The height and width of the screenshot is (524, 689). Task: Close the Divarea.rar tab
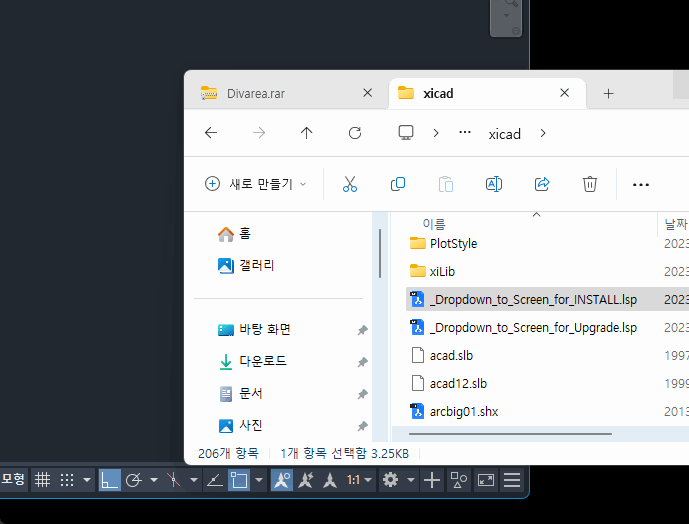click(368, 93)
